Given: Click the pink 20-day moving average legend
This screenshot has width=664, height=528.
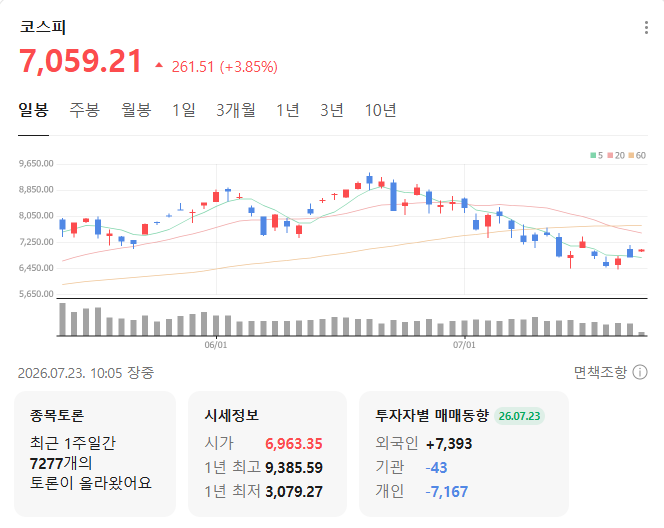Looking at the screenshot, I should tap(616, 155).
